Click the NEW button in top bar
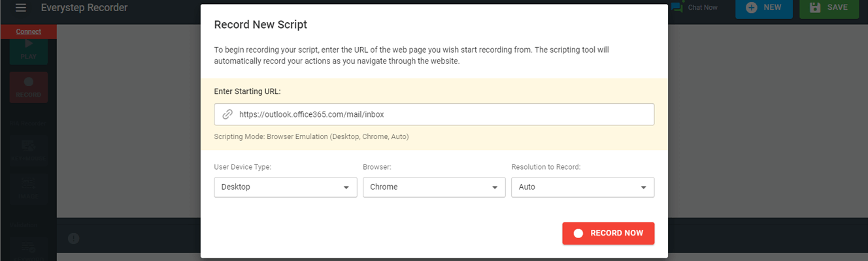 coord(764,8)
